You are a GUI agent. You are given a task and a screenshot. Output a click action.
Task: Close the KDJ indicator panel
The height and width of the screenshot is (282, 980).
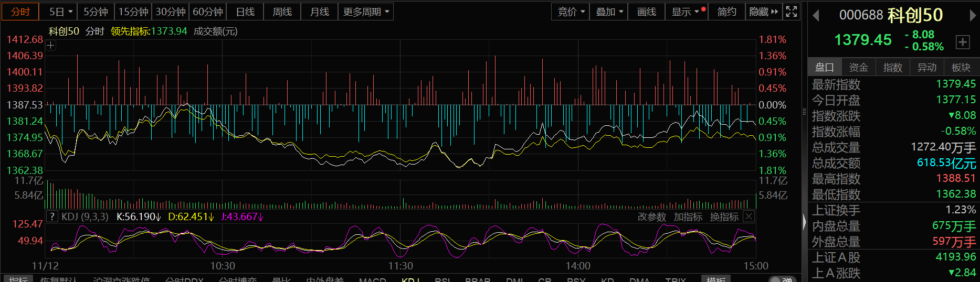click(749, 216)
